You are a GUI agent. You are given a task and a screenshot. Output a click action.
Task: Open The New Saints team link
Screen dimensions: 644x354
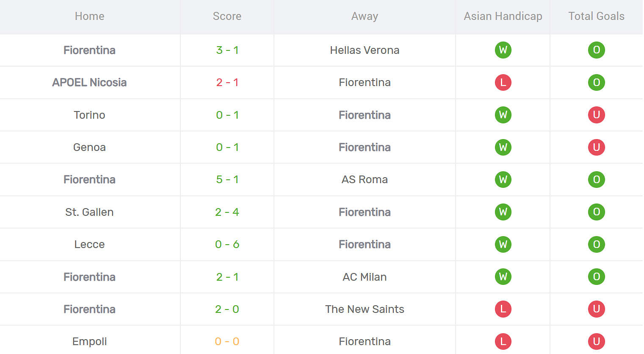click(x=365, y=309)
